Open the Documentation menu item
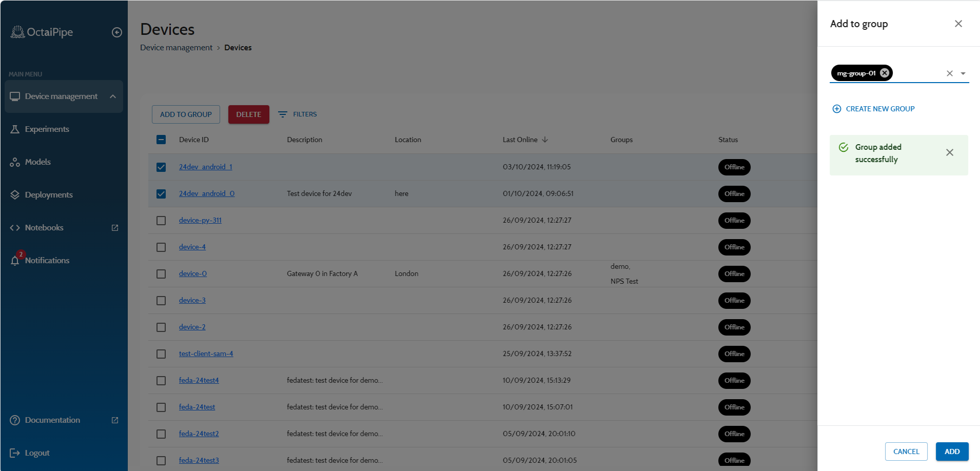 point(64,420)
